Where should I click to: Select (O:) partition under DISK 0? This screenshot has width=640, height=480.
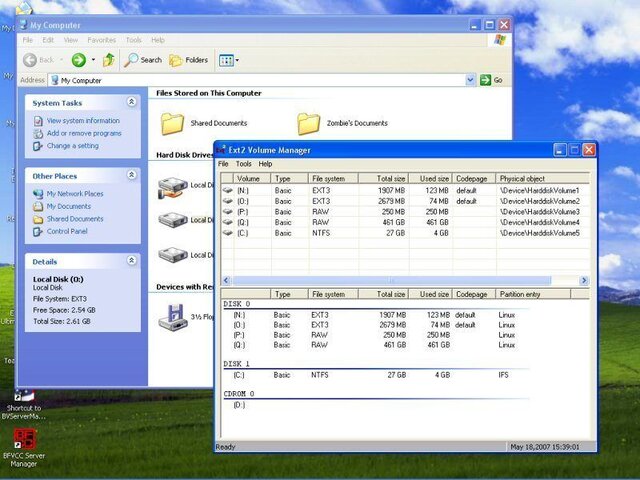pyautogui.click(x=239, y=325)
